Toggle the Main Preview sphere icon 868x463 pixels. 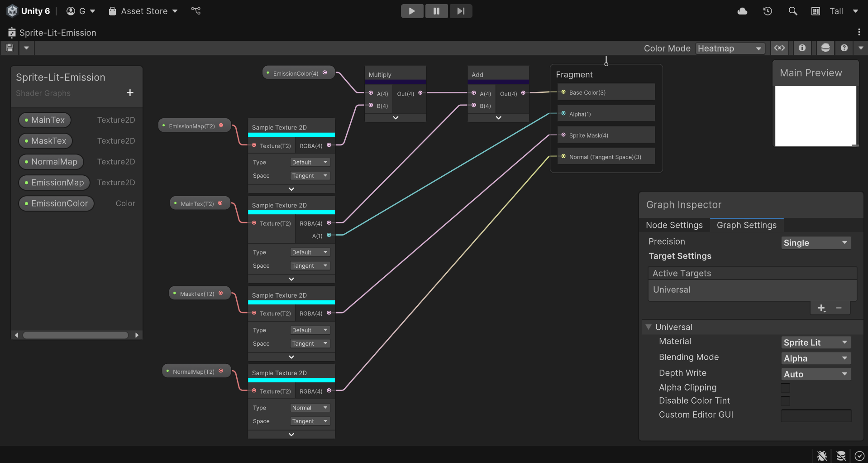[825, 48]
